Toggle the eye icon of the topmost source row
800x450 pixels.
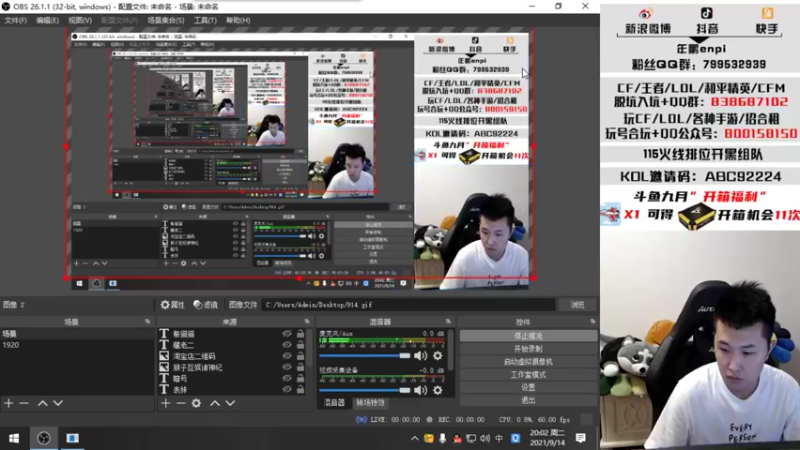(287, 334)
